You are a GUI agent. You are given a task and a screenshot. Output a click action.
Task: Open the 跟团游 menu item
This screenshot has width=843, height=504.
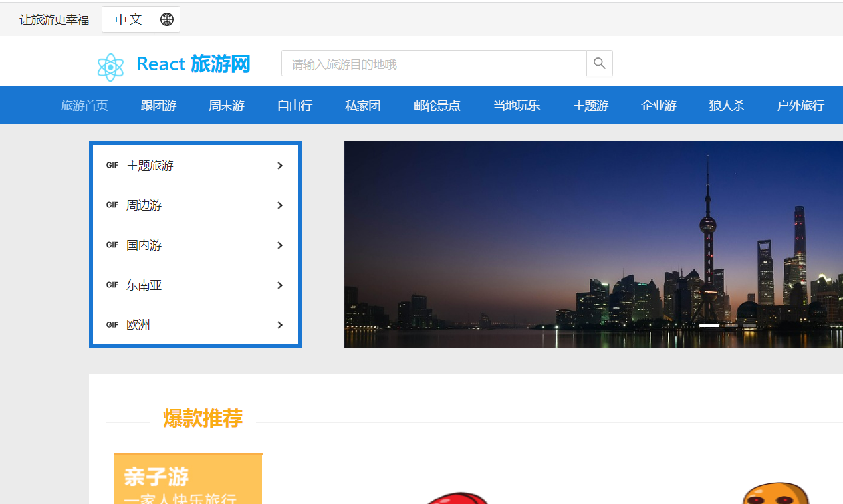point(158,105)
